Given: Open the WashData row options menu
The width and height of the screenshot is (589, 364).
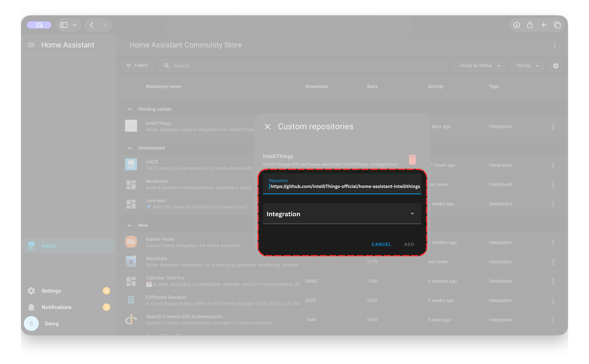Looking at the screenshot, I should click(553, 262).
